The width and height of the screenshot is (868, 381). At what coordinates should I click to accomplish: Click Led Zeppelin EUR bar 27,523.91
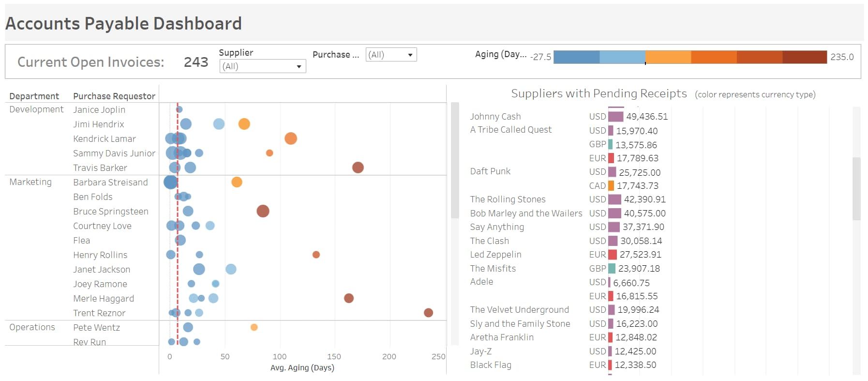[x=613, y=255]
